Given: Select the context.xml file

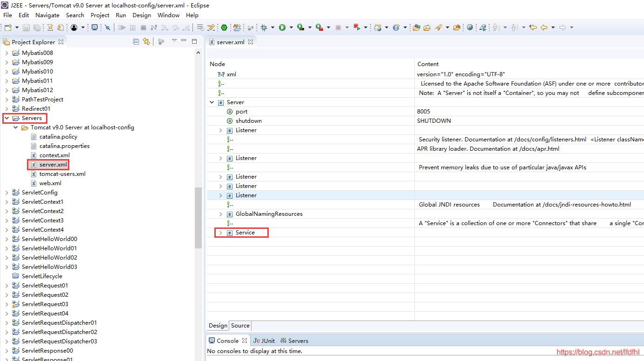Looking at the screenshot, I should coord(50,155).
